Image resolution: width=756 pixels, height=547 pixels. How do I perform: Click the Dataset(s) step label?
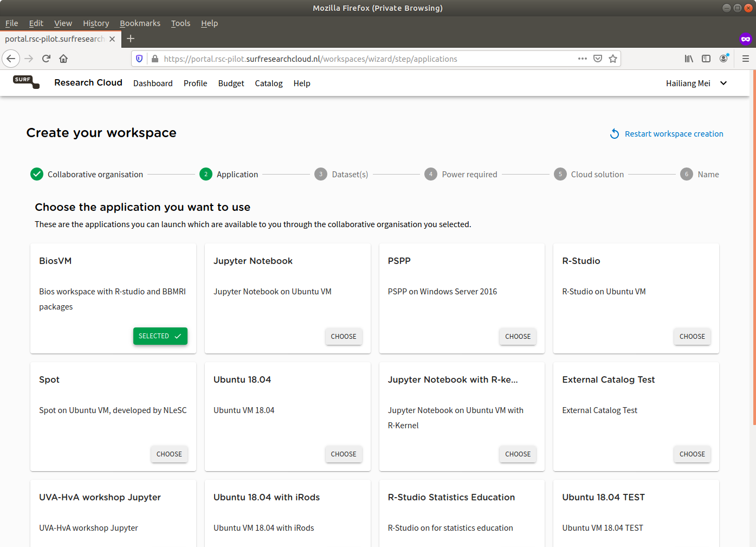tap(350, 175)
